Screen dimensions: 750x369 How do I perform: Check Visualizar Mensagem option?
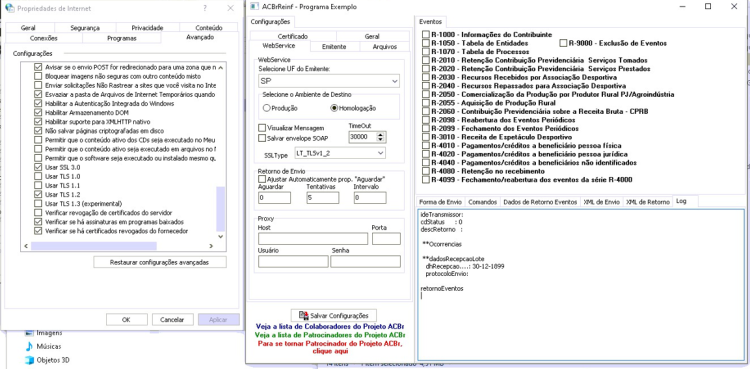pyautogui.click(x=262, y=128)
